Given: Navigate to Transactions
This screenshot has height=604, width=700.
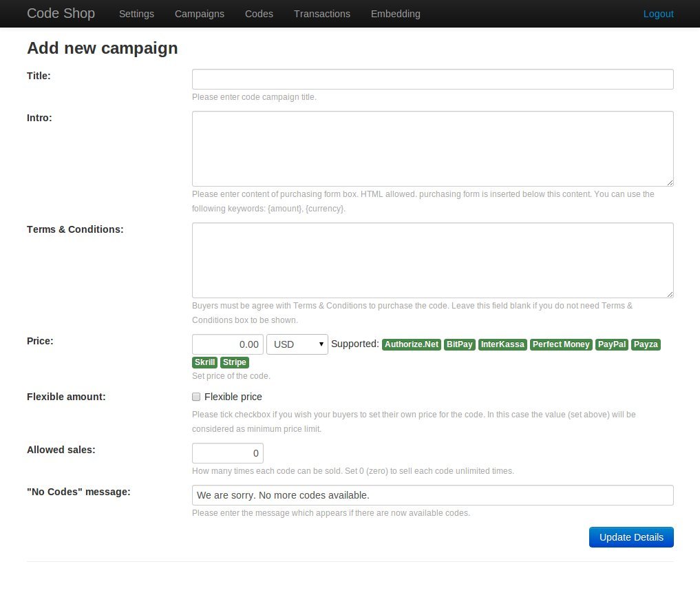Looking at the screenshot, I should click(x=321, y=14).
